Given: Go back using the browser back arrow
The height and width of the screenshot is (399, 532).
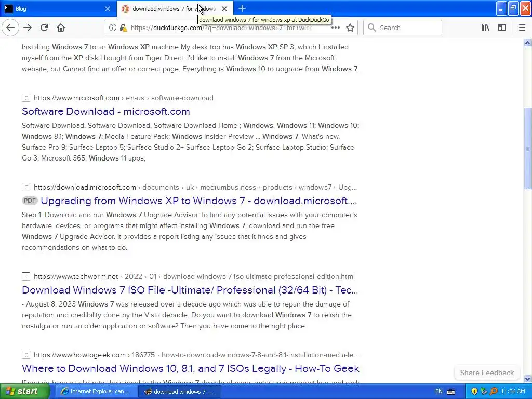Looking at the screenshot, I should (10, 28).
